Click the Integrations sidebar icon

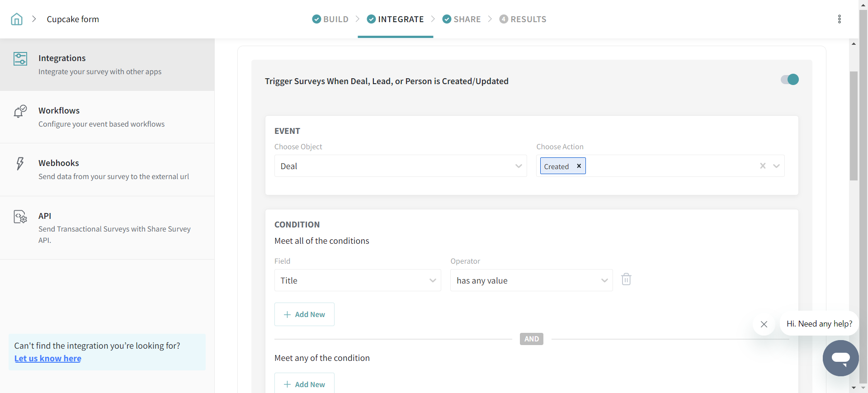20,59
